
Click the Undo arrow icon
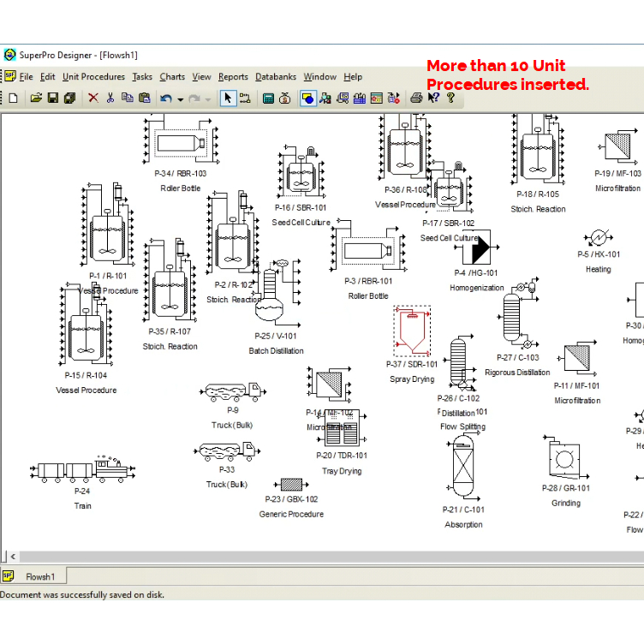coord(166,98)
